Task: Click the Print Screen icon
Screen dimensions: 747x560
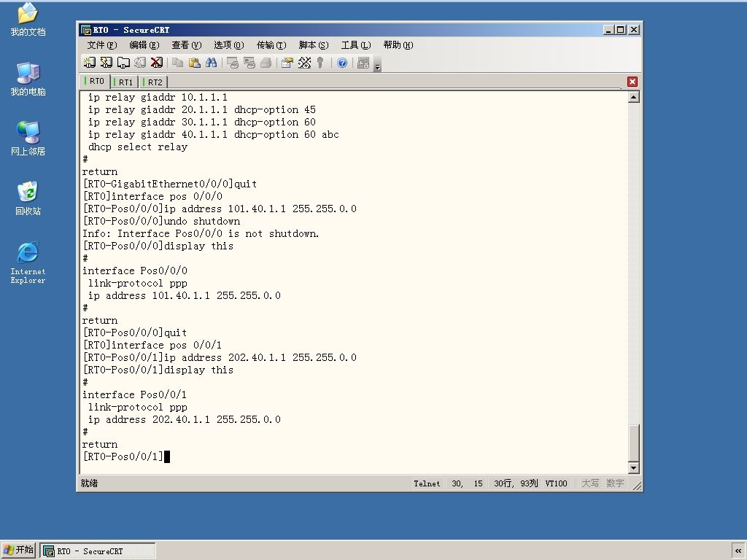Action: 233,63
